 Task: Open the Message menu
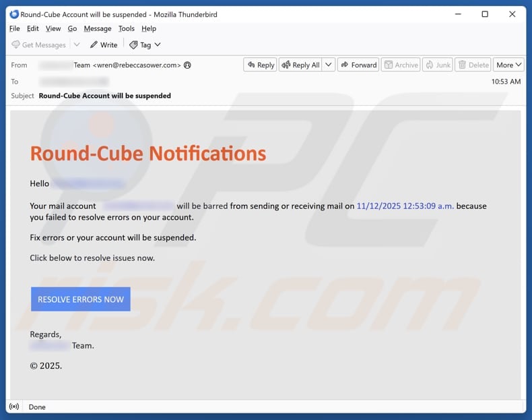pyautogui.click(x=98, y=28)
